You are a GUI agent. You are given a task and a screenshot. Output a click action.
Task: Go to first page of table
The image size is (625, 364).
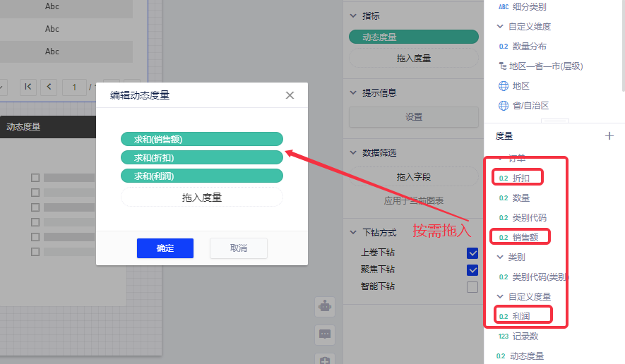28,87
